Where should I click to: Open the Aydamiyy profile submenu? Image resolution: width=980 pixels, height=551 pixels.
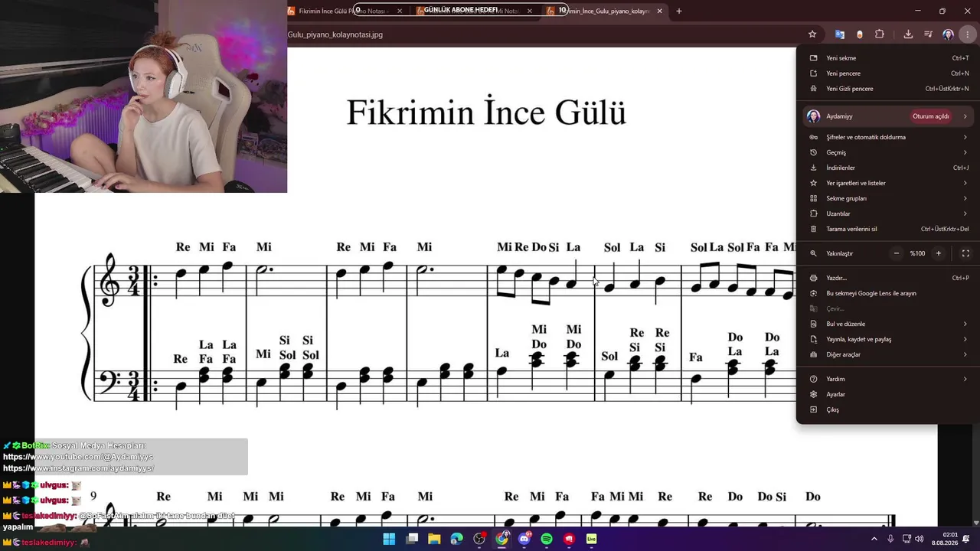click(x=889, y=116)
